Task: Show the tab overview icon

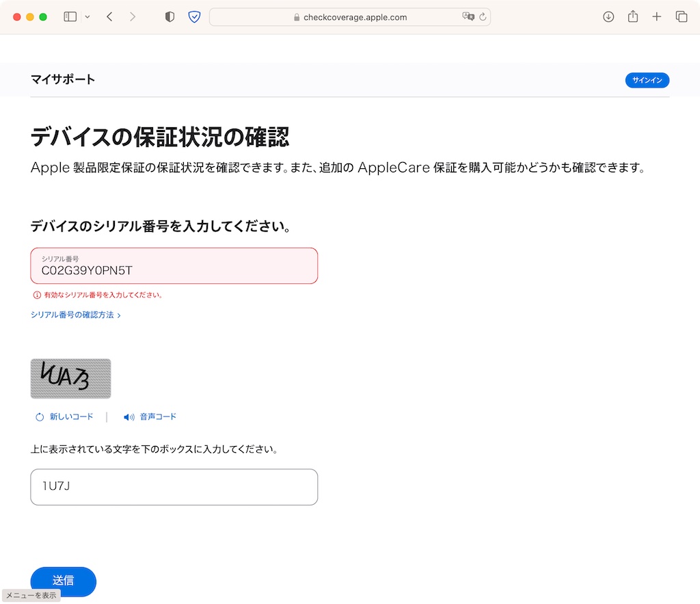Action: pyautogui.click(x=682, y=17)
